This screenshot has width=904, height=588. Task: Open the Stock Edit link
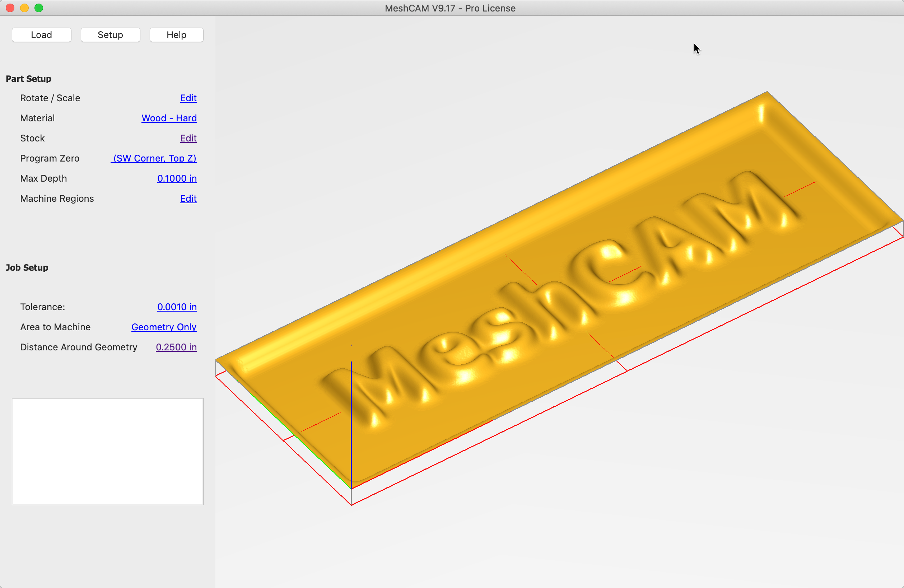[x=188, y=138]
